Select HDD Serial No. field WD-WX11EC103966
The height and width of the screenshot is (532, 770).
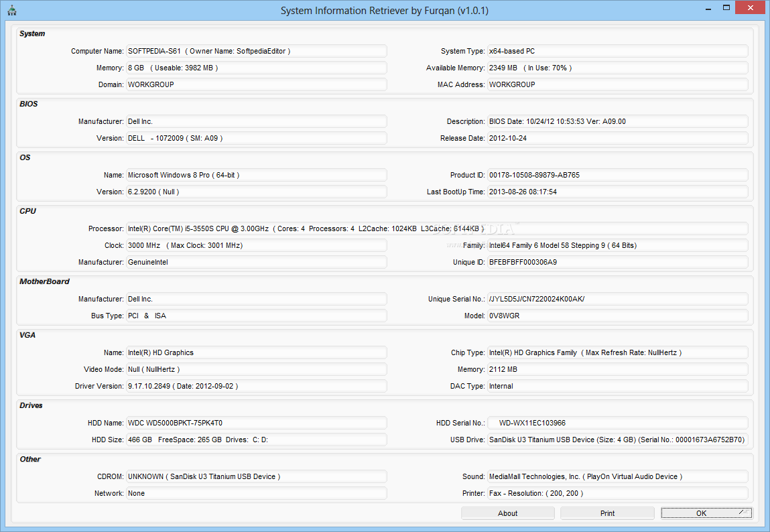[618, 423]
